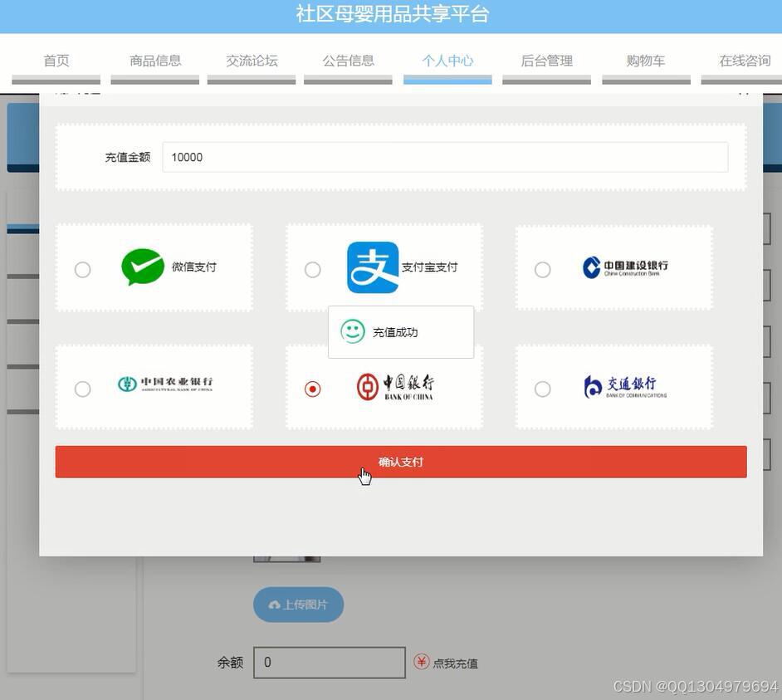Viewport: 782px width, 700px height.
Task: Click the 余额 balance field
Action: [330, 663]
